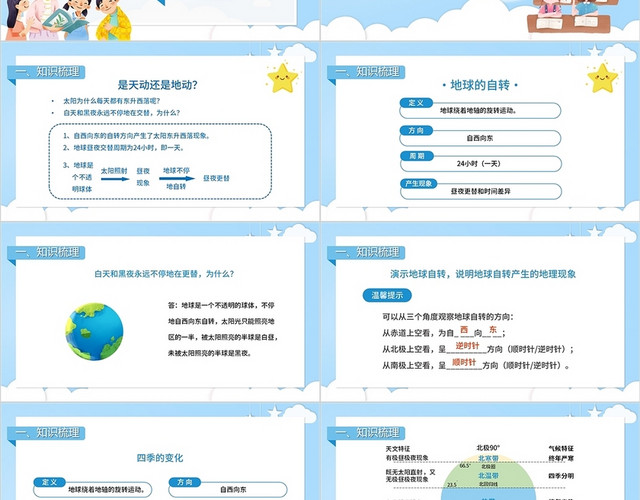Click the 演示地球自转 heading

[x=483, y=274]
